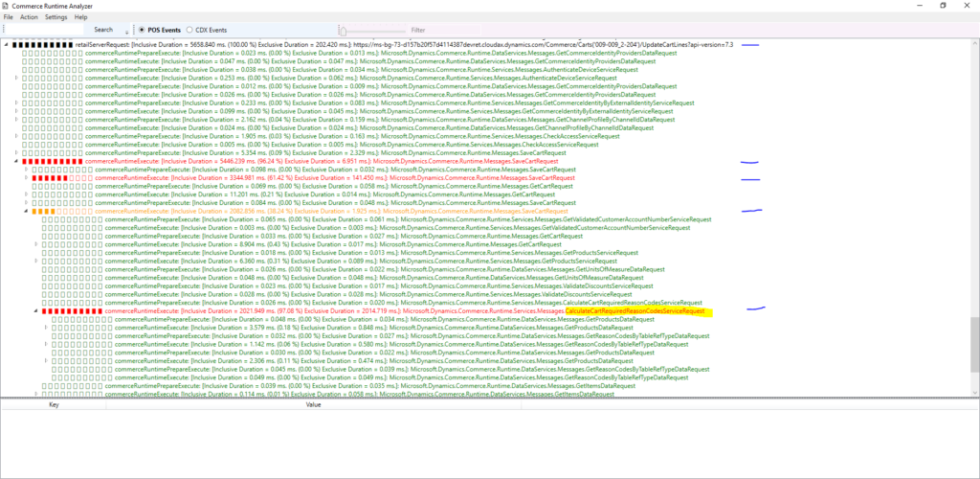
Task: Select the GetCartRequest 0.033 ms prepare row
Action: [x=344, y=237]
